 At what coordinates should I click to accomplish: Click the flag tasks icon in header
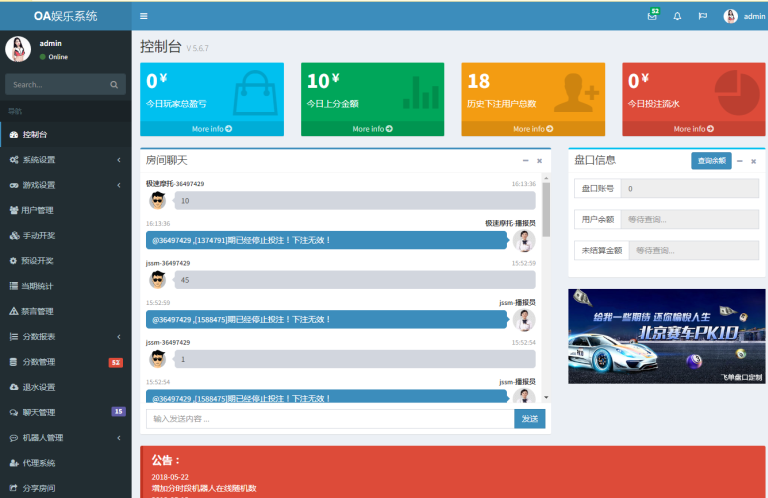[x=702, y=16]
